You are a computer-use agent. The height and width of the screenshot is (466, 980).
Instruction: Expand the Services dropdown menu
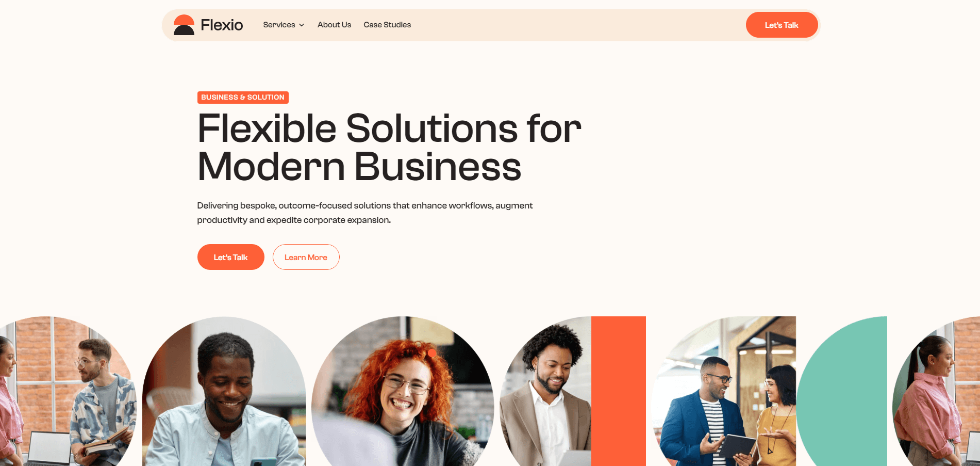284,25
